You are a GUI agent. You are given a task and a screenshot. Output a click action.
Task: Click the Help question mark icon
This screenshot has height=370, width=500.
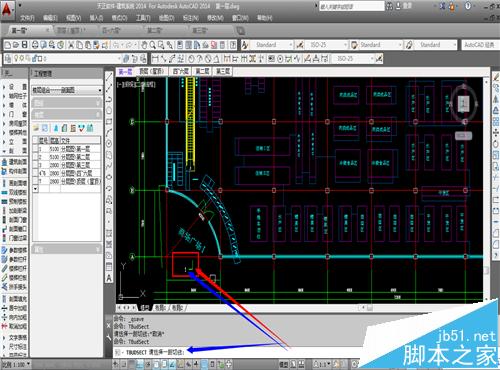tap(468, 6)
